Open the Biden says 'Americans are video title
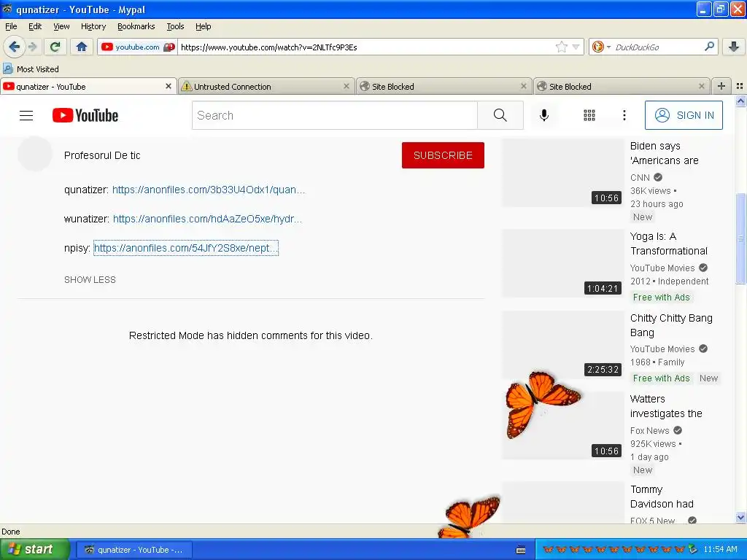This screenshot has width=747, height=560. tap(664, 153)
